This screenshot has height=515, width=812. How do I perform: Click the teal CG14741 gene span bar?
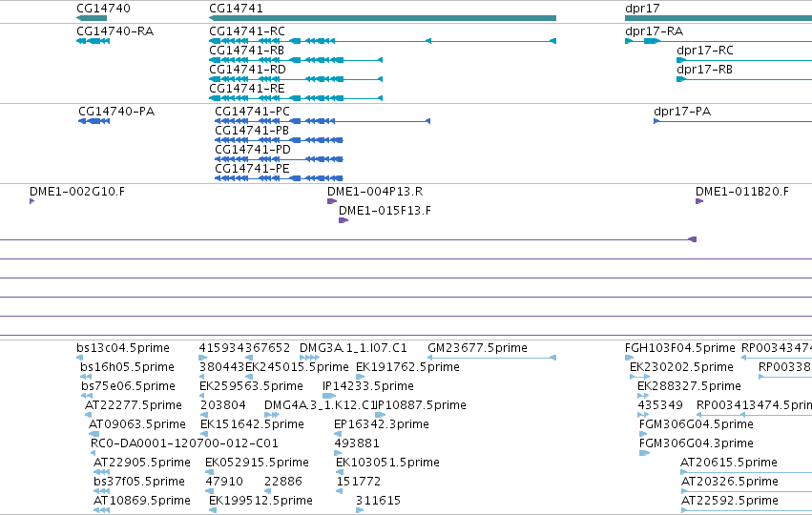tap(383, 18)
